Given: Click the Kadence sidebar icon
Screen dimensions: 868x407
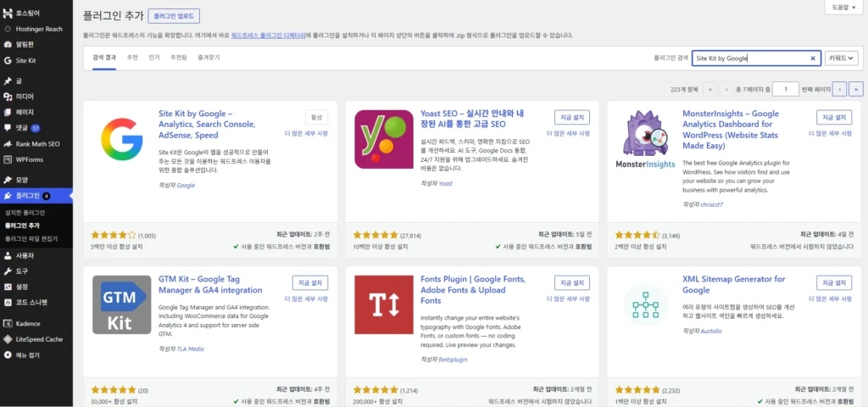Looking at the screenshot, I should tap(7, 323).
